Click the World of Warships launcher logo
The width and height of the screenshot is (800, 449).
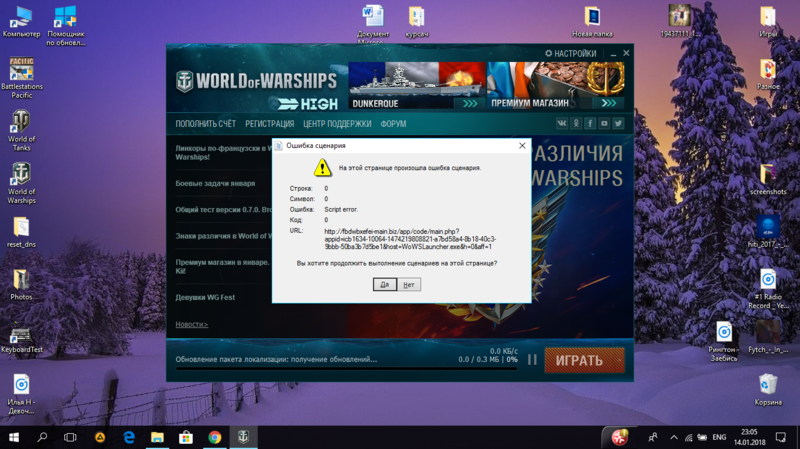point(256,82)
